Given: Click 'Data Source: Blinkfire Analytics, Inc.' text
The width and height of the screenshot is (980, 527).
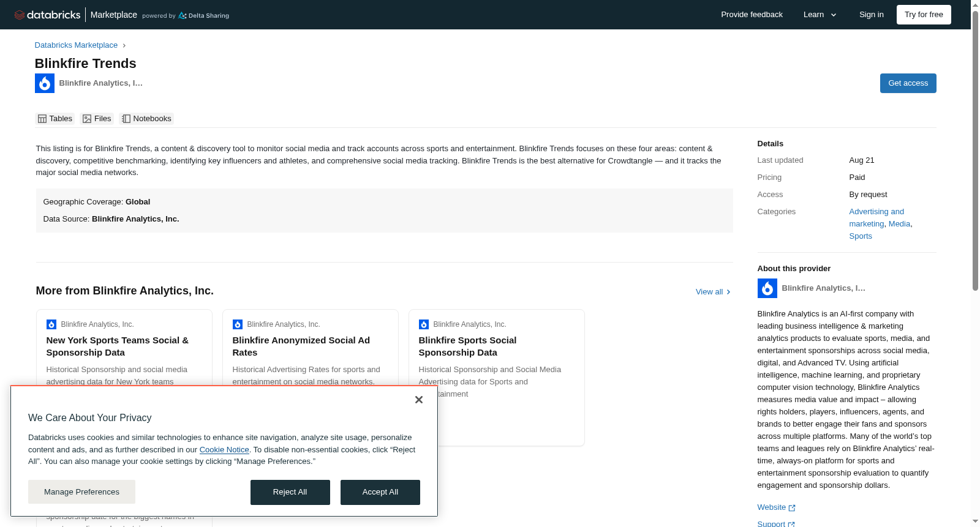Looking at the screenshot, I should [111, 219].
